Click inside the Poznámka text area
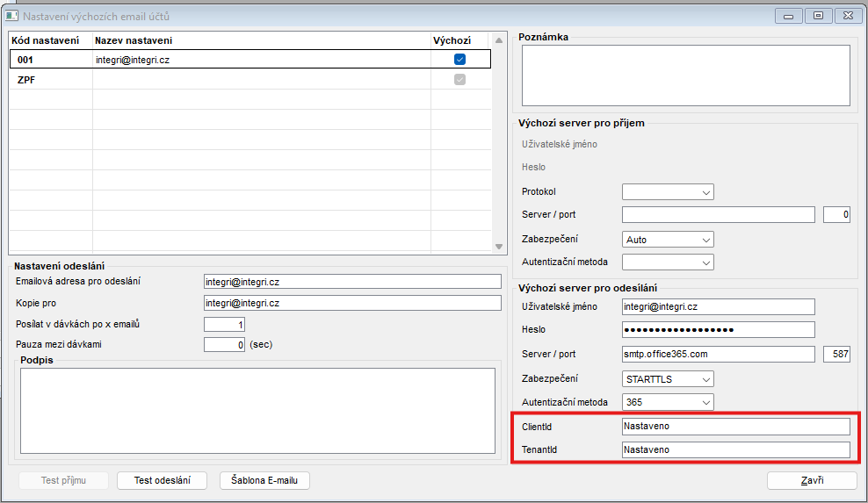Viewport: 868px width, 503px height. (x=686, y=75)
